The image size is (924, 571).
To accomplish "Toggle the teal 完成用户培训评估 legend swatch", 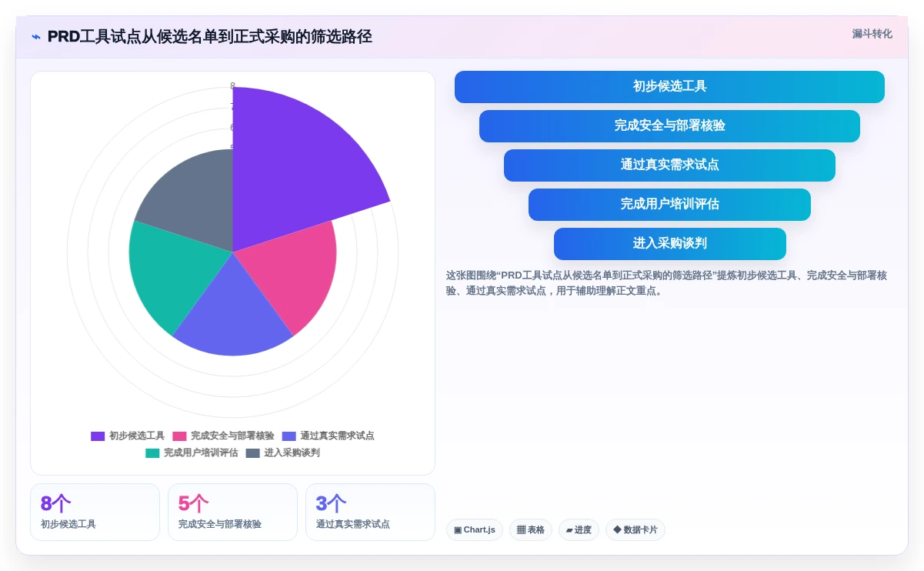I will point(152,453).
